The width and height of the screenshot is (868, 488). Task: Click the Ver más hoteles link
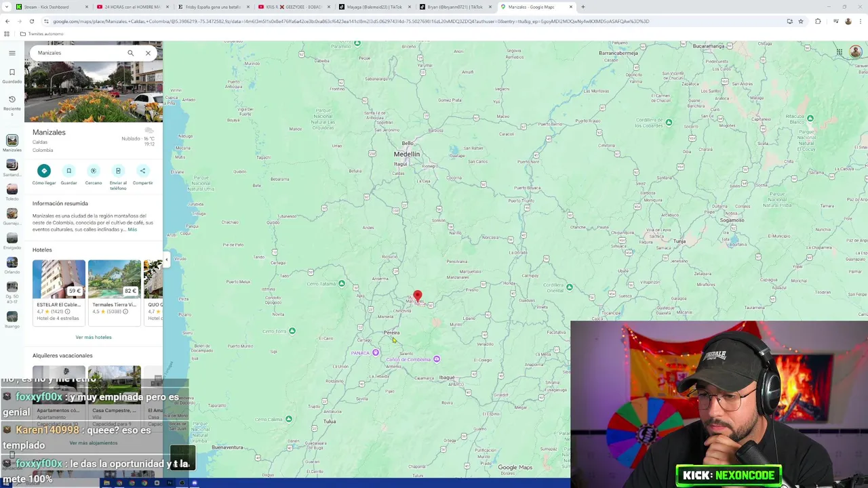[x=94, y=337]
